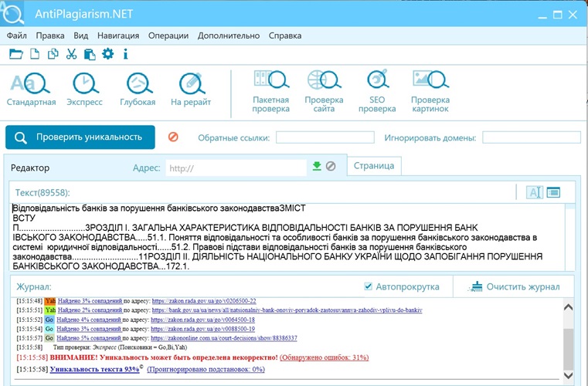
Task: Open zakon.rada.gov.ua v0206500-22 link
Action: [204, 300]
